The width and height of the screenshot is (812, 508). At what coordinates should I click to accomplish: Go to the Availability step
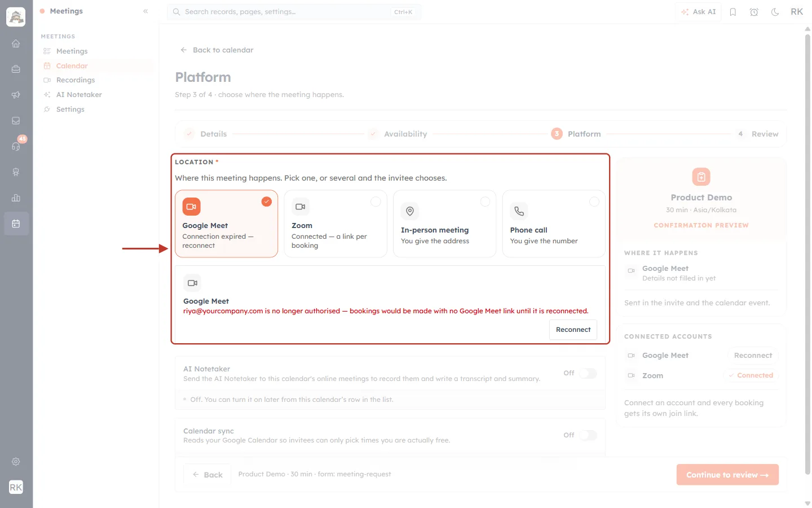tap(398, 134)
